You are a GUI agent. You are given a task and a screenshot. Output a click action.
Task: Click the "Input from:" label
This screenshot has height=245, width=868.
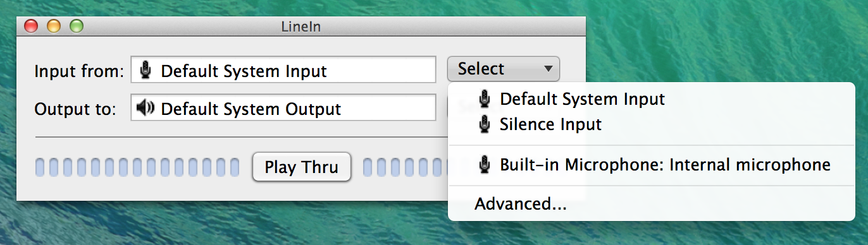(x=79, y=71)
